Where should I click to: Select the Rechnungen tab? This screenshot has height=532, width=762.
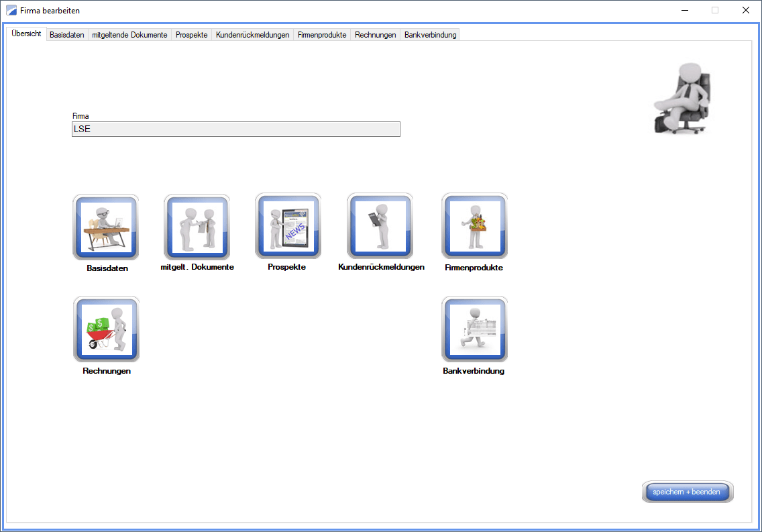coord(375,35)
